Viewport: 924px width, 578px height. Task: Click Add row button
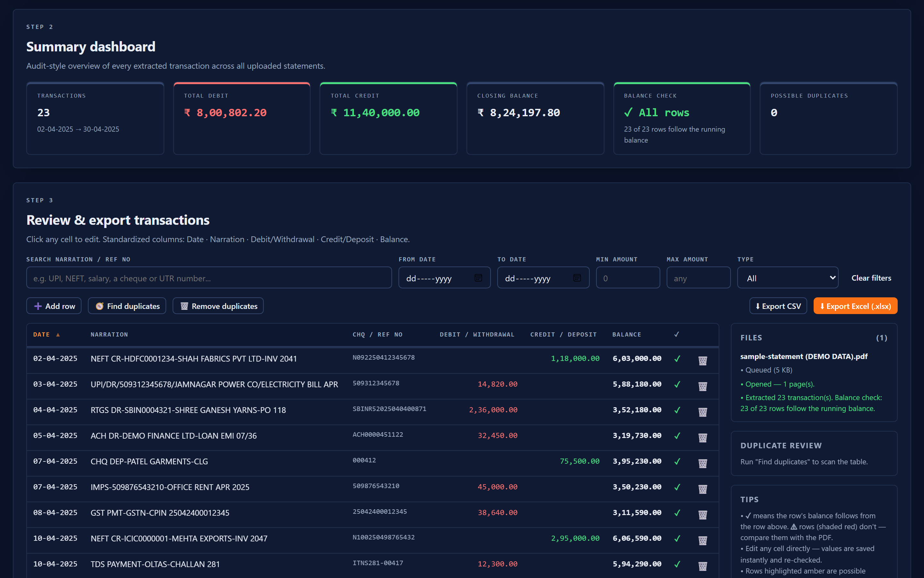click(x=54, y=306)
